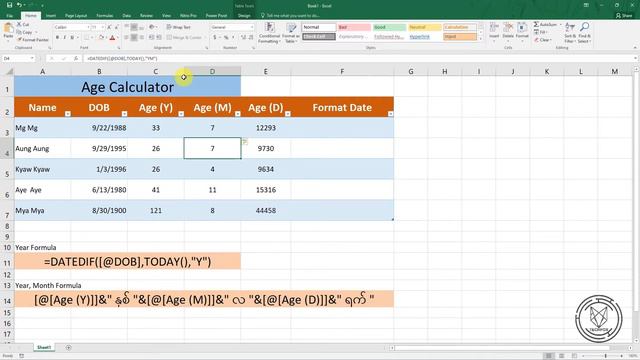Switch to the Formulas tab

[104, 16]
